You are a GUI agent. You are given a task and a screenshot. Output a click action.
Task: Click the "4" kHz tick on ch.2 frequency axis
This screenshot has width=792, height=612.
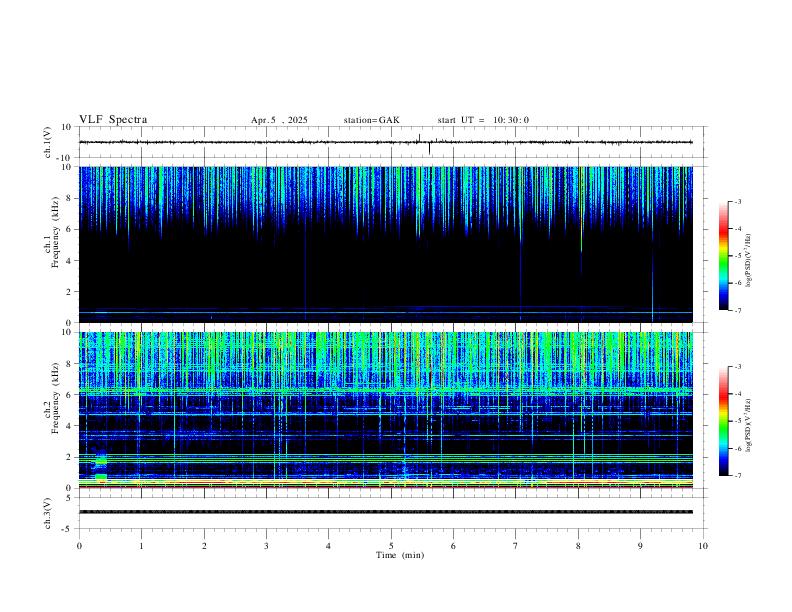[69, 426]
